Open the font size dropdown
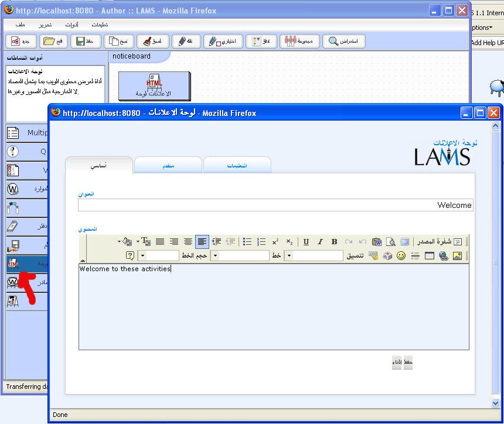 point(142,256)
